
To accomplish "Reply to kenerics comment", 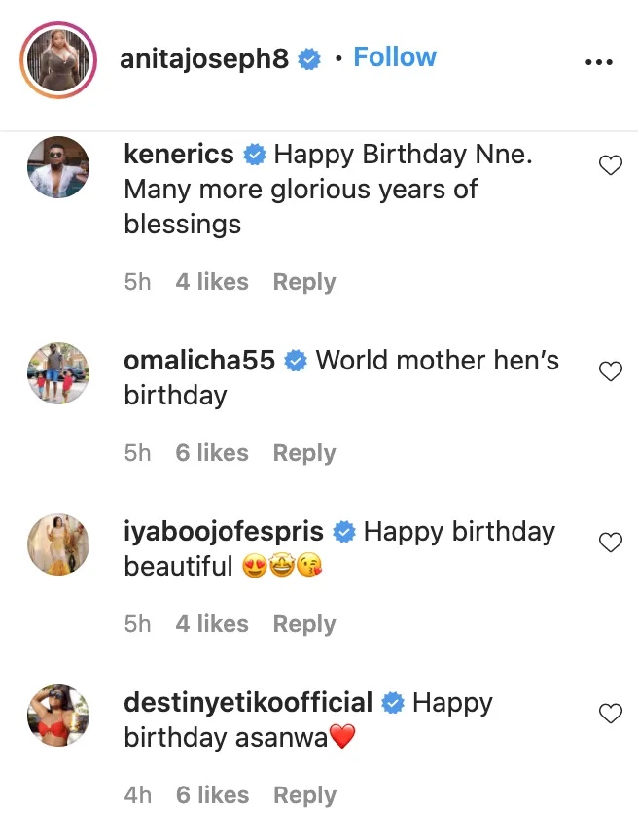I will (x=303, y=282).
